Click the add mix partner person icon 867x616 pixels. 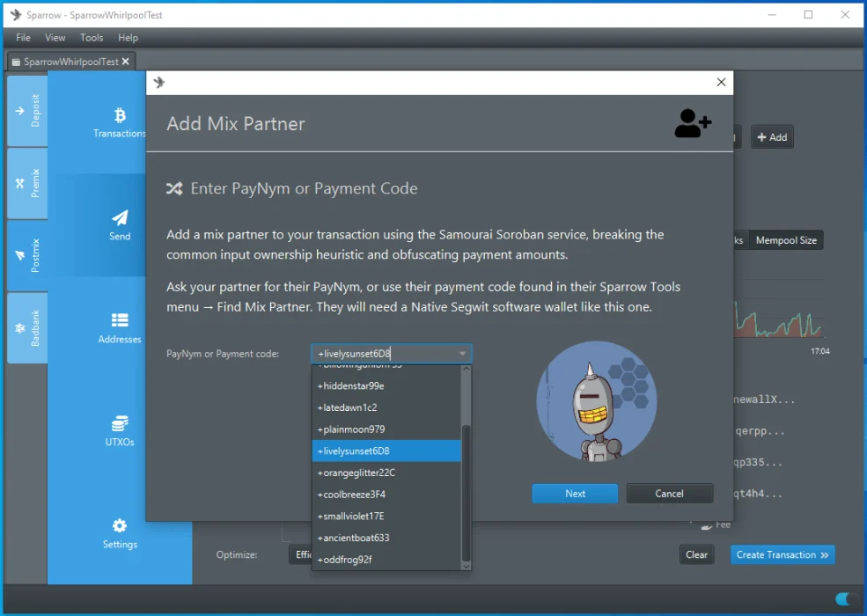coord(693,124)
